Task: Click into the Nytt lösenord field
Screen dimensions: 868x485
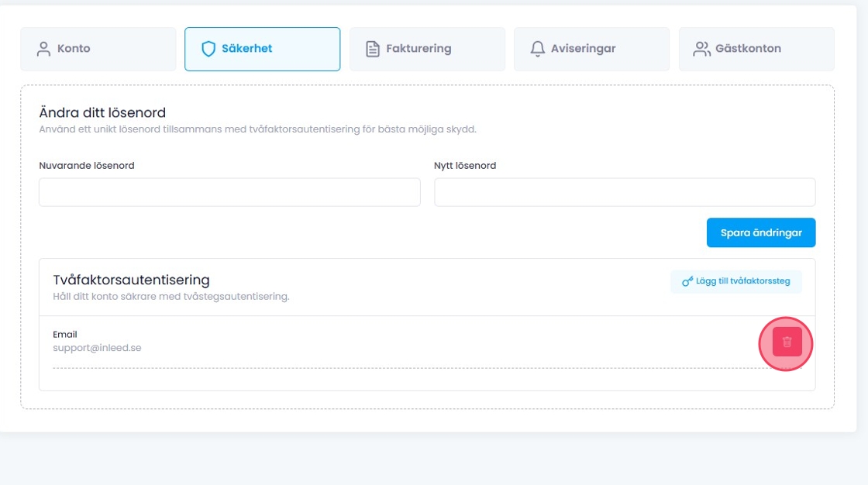Action: 625,192
